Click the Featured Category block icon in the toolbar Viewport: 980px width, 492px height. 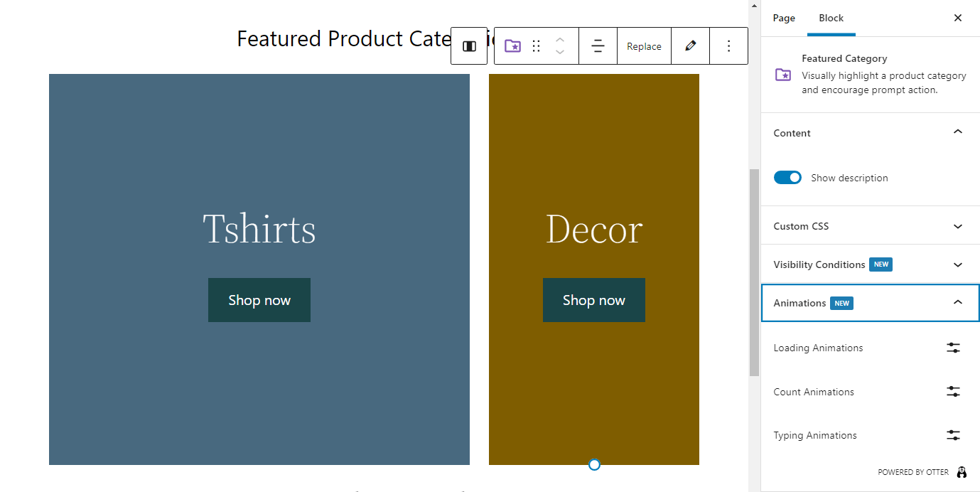click(x=512, y=46)
